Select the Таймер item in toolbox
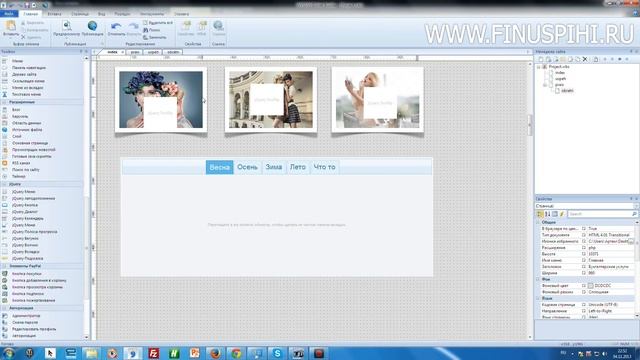Viewport: 640px width, 360px height. [x=19, y=176]
